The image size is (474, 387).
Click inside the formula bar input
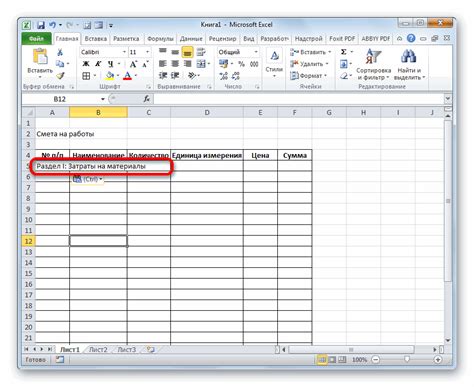pos(298,99)
